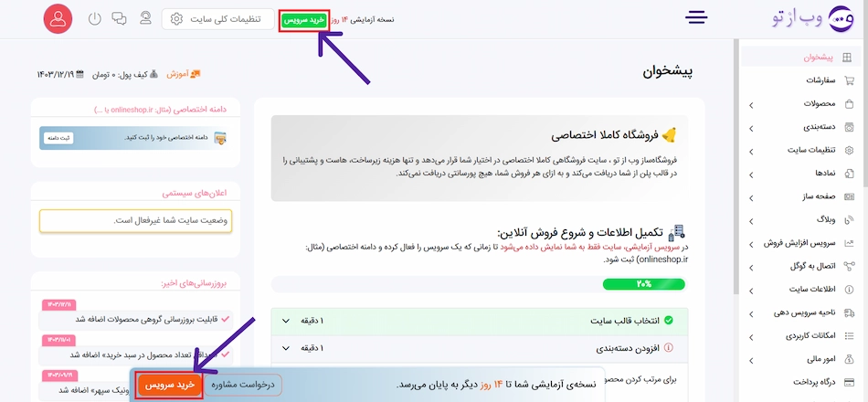
Task: Click the نمادها badge icon in sidebar
Action: [849, 174]
